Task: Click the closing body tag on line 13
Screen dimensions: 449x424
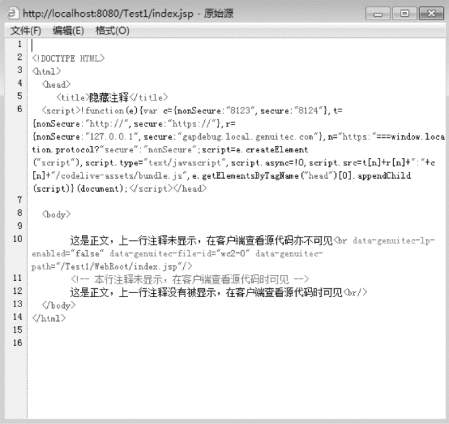Action: [x=59, y=305]
